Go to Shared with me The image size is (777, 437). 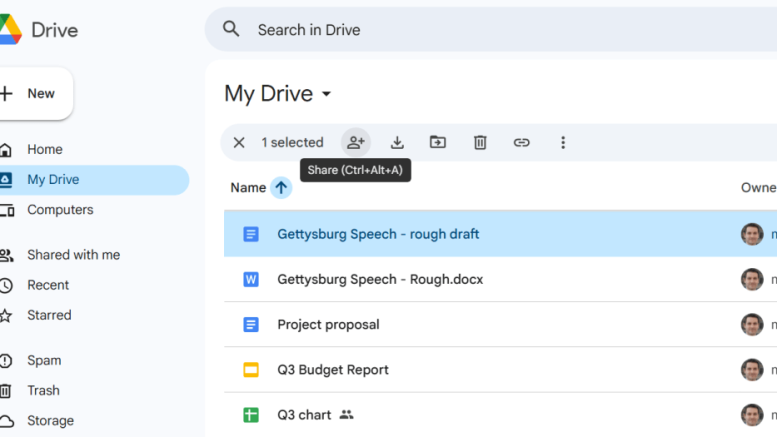73,255
